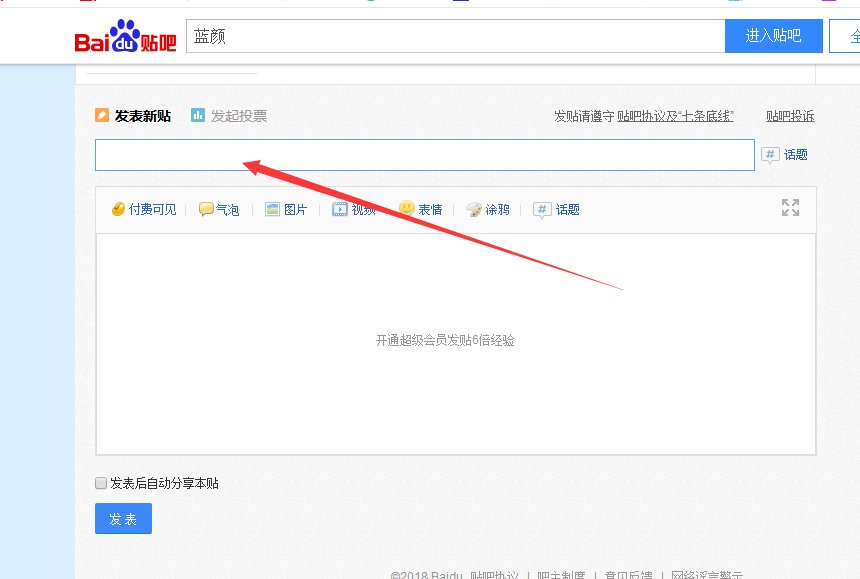This screenshot has height=579, width=860.
Task: Insert an image with the 图片 icon
Action: point(286,209)
